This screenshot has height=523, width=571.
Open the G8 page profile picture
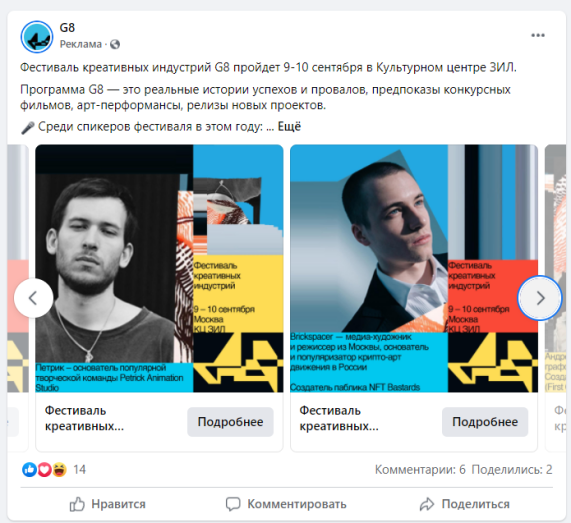pos(37,37)
